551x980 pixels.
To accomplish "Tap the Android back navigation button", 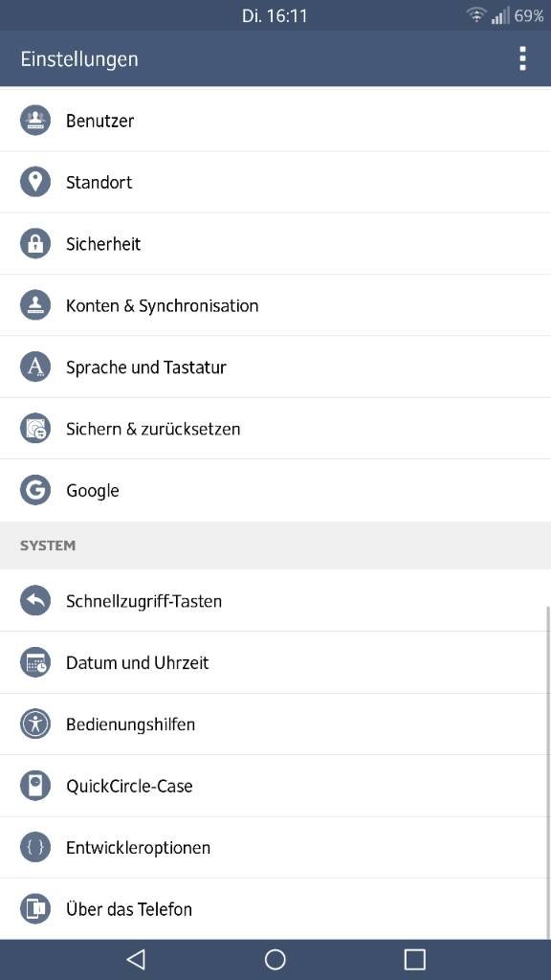I will coord(136,959).
